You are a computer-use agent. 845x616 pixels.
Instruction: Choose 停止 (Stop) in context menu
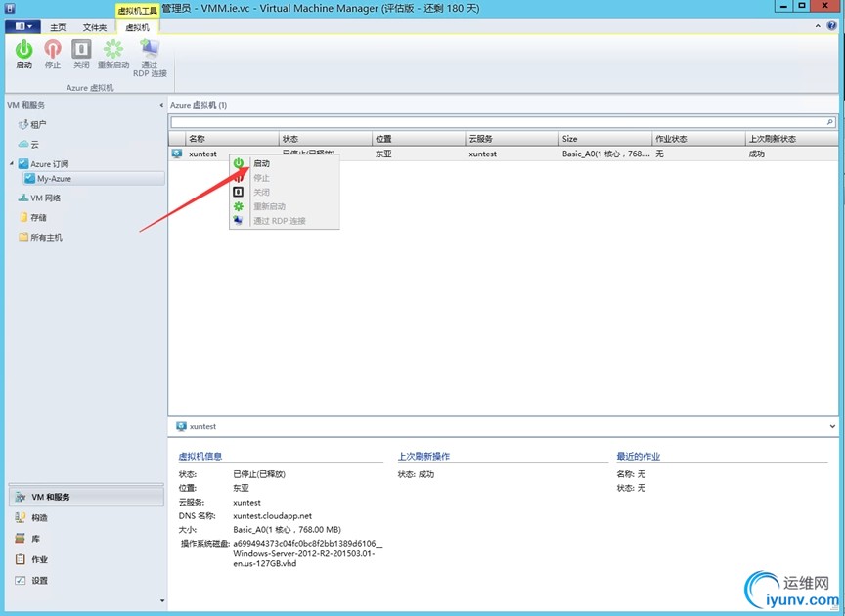pos(285,178)
